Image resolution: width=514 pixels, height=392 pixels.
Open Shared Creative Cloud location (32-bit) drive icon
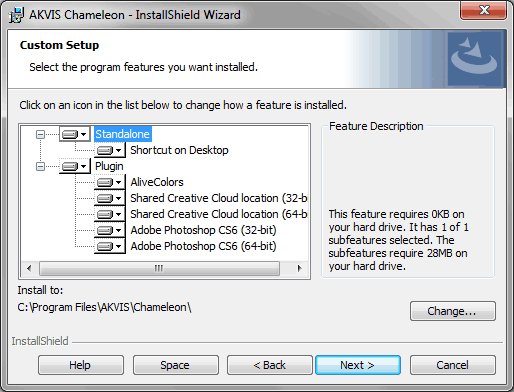(110, 198)
